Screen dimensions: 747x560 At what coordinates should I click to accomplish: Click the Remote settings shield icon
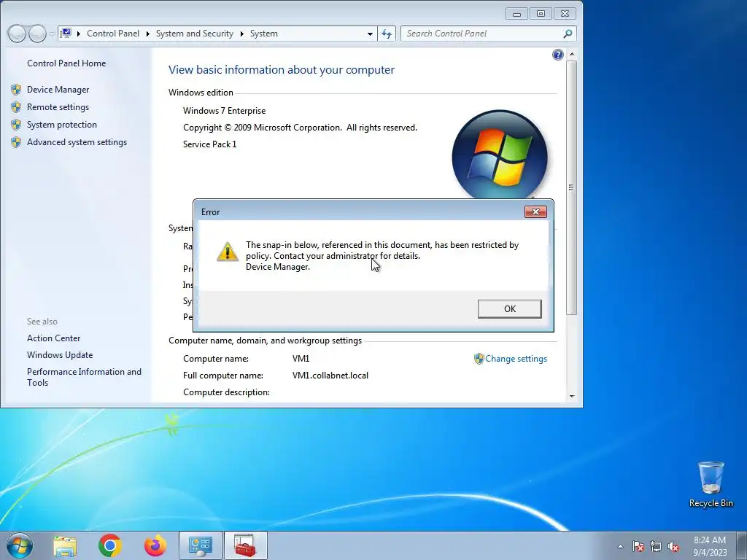16,107
